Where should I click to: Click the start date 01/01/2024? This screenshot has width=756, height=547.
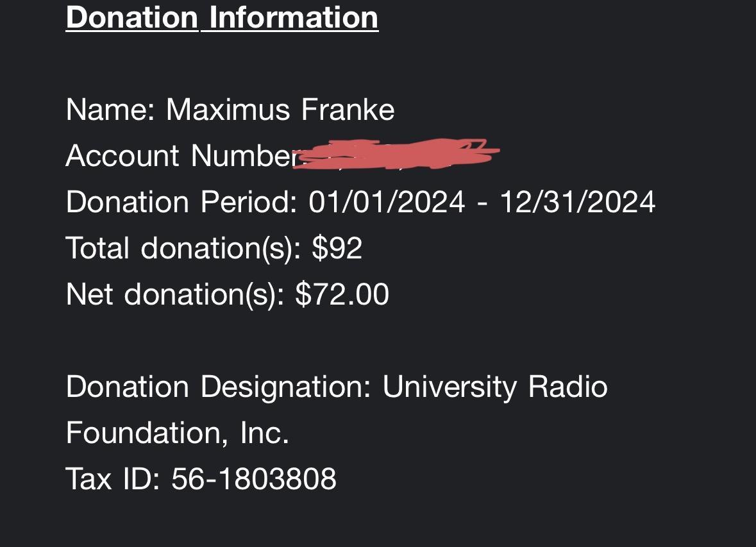[x=387, y=202]
